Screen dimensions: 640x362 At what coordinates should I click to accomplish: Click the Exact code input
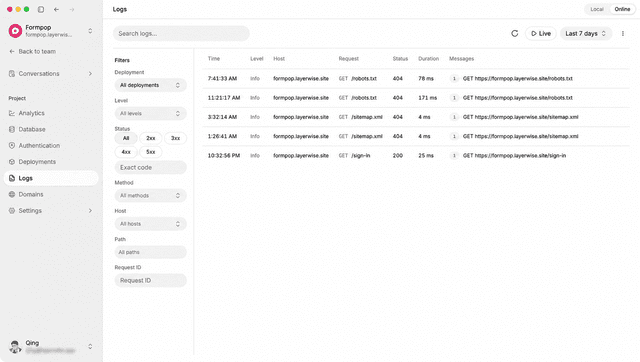point(150,167)
